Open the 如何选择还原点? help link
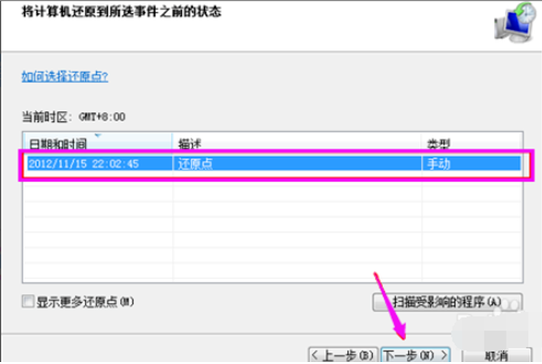This screenshot has height=364, width=542. 65,76
